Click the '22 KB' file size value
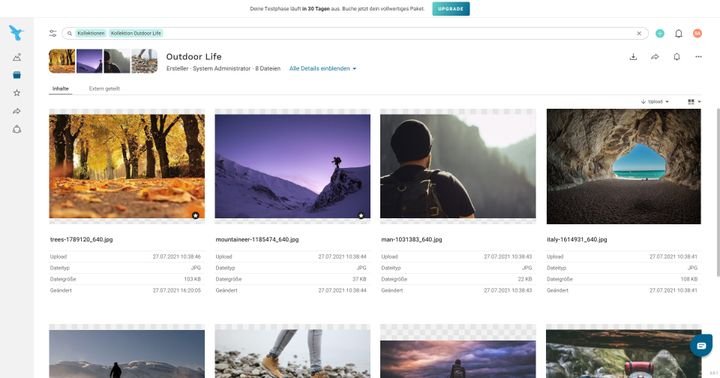 click(525, 279)
